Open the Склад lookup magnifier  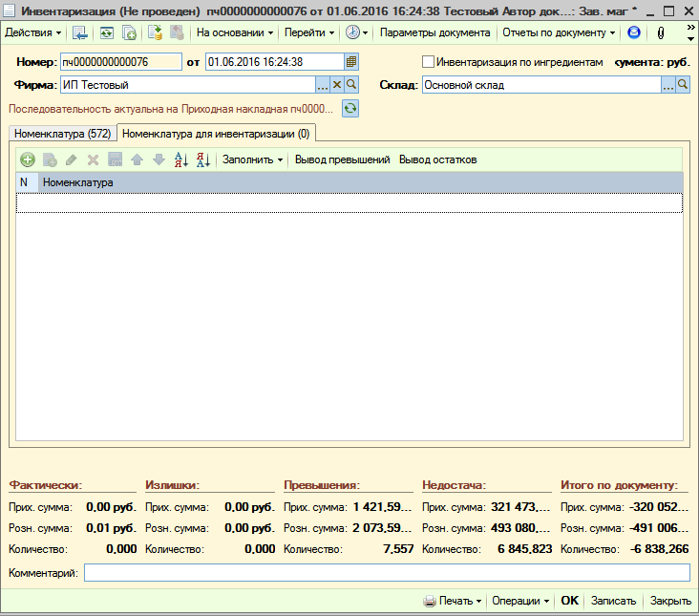tap(683, 84)
